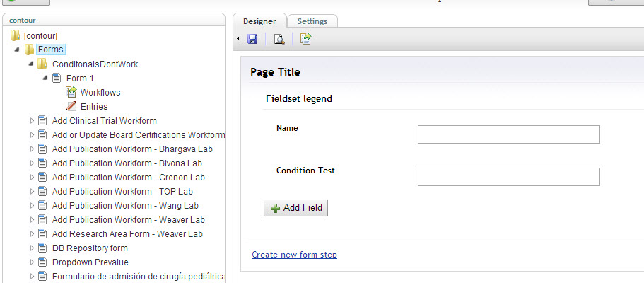Collapse the Form 1 tree node
644x283 pixels.
pyautogui.click(x=45, y=78)
